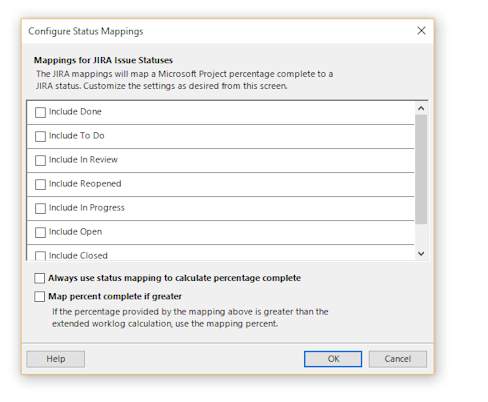Image resolution: width=488 pixels, height=402 pixels.
Task: Confirm with the OK button
Action: (x=333, y=359)
